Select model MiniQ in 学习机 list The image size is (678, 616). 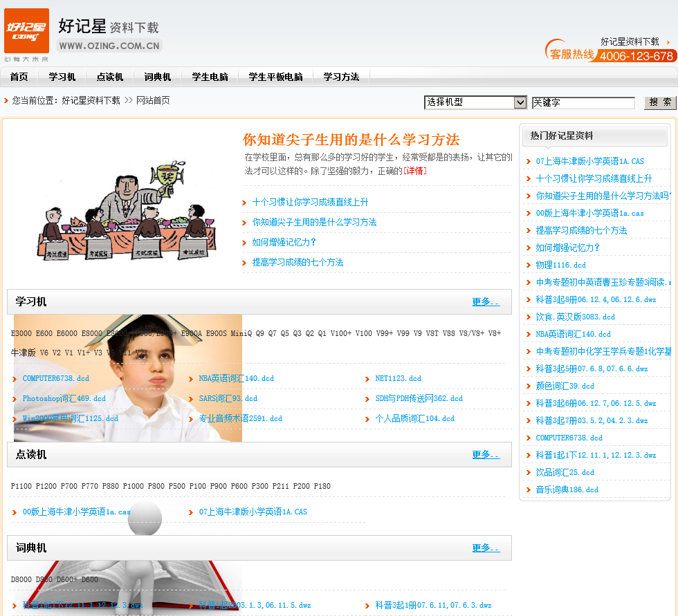coord(241,333)
